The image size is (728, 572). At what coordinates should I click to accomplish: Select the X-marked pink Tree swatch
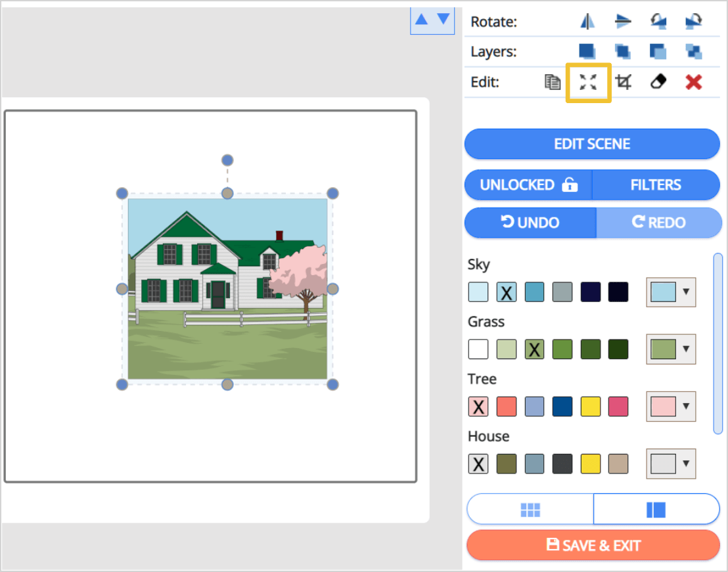pos(478,407)
